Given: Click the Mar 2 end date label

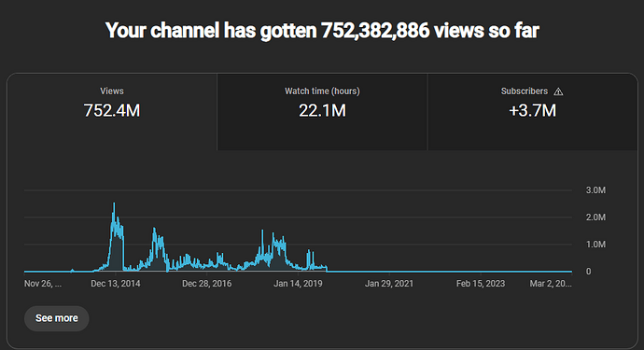Looking at the screenshot, I should click(x=551, y=284).
